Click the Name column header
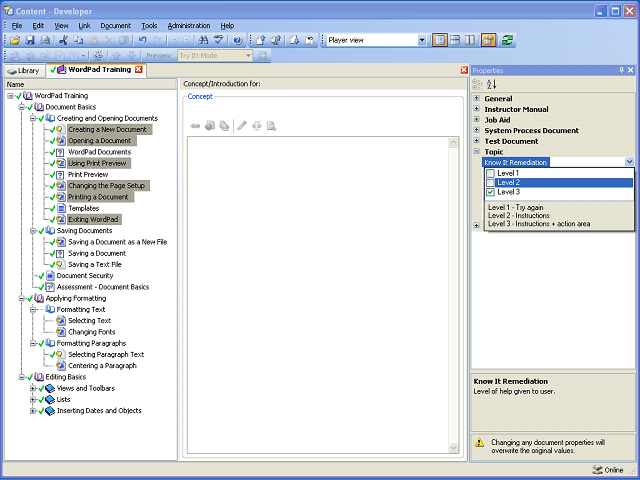The height and width of the screenshot is (480, 640). coord(91,84)
